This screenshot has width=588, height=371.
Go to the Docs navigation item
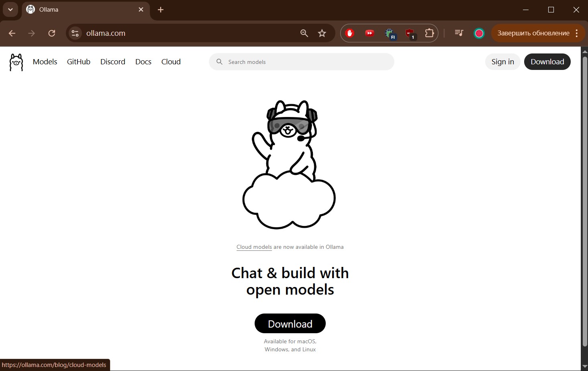(x=143, y=62)
